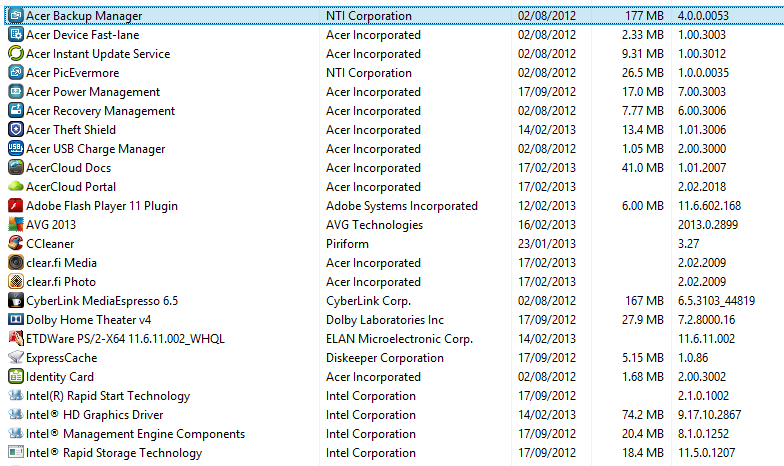
Task: Click the CyberLink MediaEspresso icon
Action: pyautogui.click(x=16, y=300)
